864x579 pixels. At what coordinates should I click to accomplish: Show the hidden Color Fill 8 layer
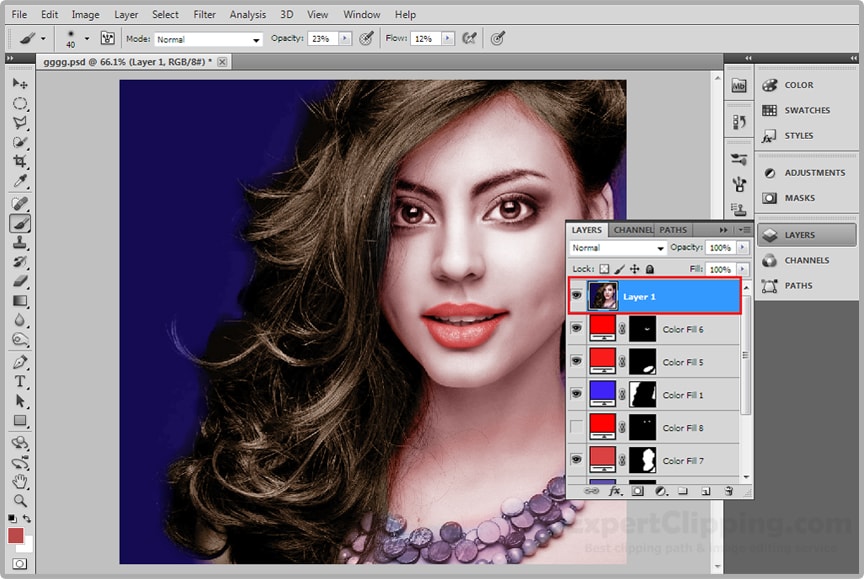click(576, 428)
